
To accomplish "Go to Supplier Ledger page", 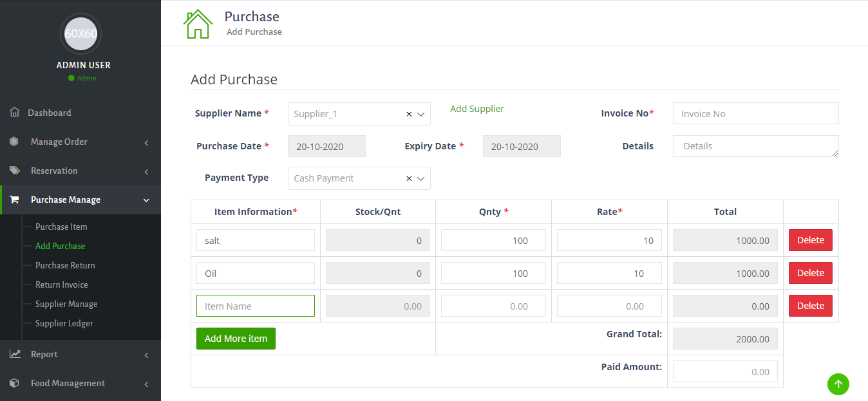I will point(64,323).
